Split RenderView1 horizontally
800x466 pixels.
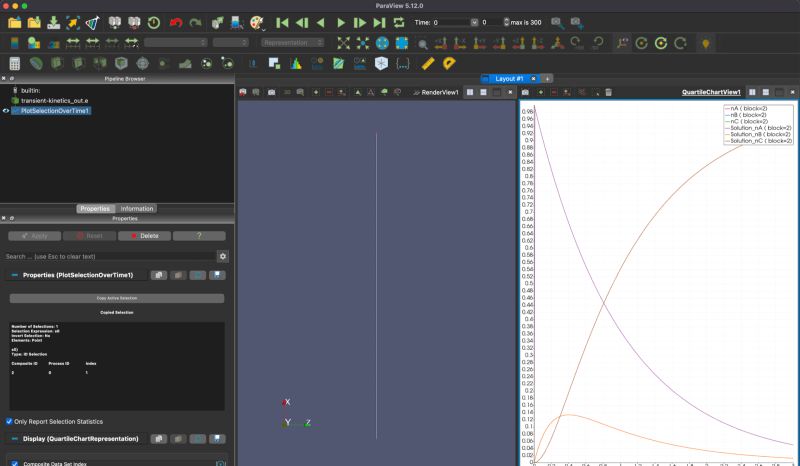tap(470, 92)
